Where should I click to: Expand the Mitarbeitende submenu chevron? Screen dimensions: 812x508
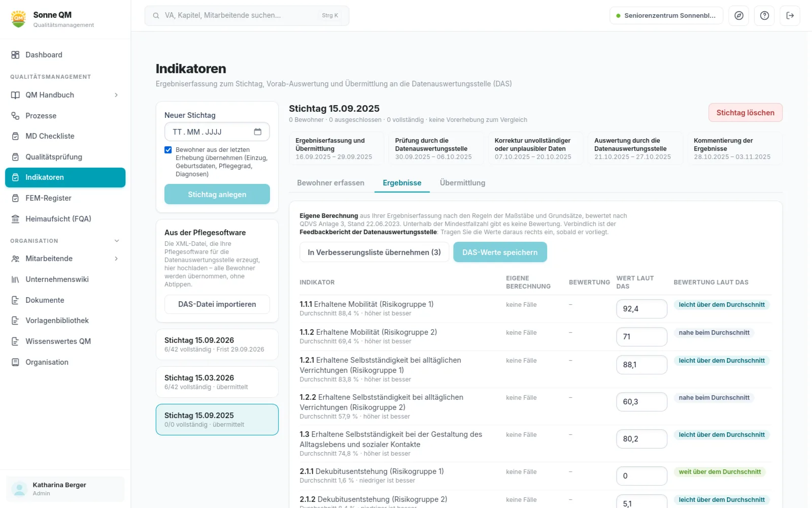pos(116,259)
